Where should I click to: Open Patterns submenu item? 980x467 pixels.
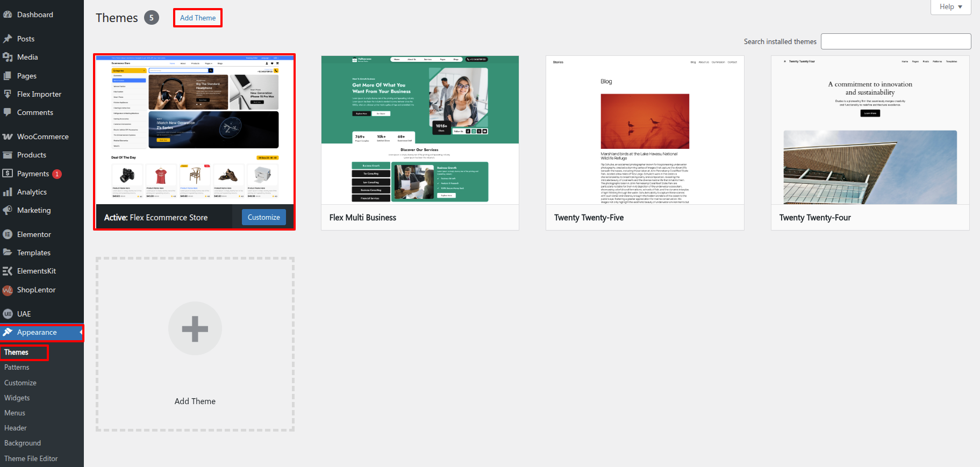[x=17, y=367]
